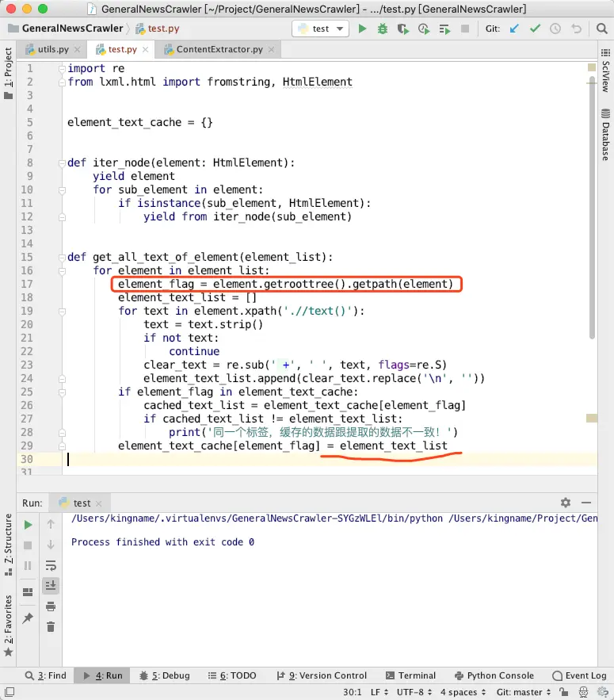Rerun test from Run panel green arrow
This screenshot has width=614, height=700.
tap(28, 525)
